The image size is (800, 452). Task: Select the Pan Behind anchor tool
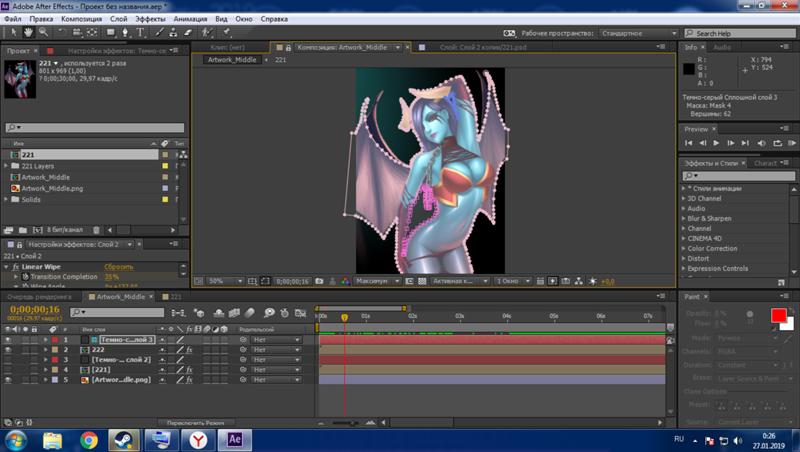[92, 32]
